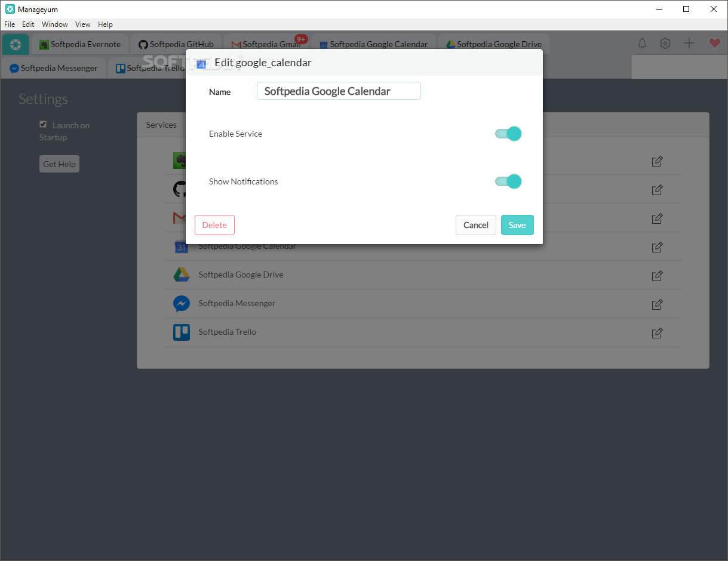Click the red heart icon
Image resolution: width=728 pixels, height=561 pixels.
tap(714, 44)
